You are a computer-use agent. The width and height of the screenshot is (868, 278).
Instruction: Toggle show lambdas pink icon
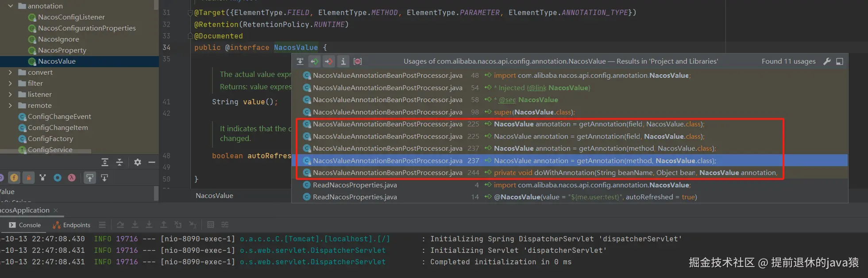point(72,178)
